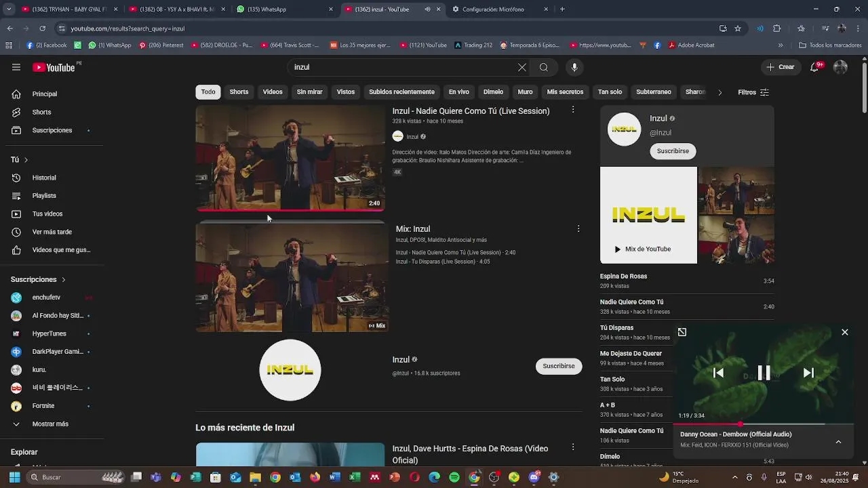Open Nadie Quiere Como Tú video thumbnail
The height and width of the screenshot is (488, 868).
[x=290, y=158]
